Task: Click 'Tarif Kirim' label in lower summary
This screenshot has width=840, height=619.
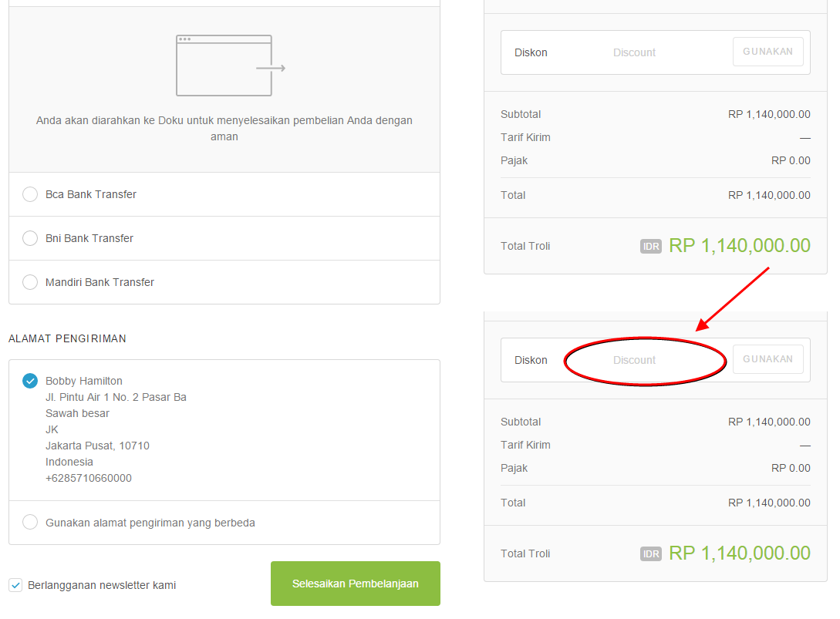Action: tap(525, 445)
